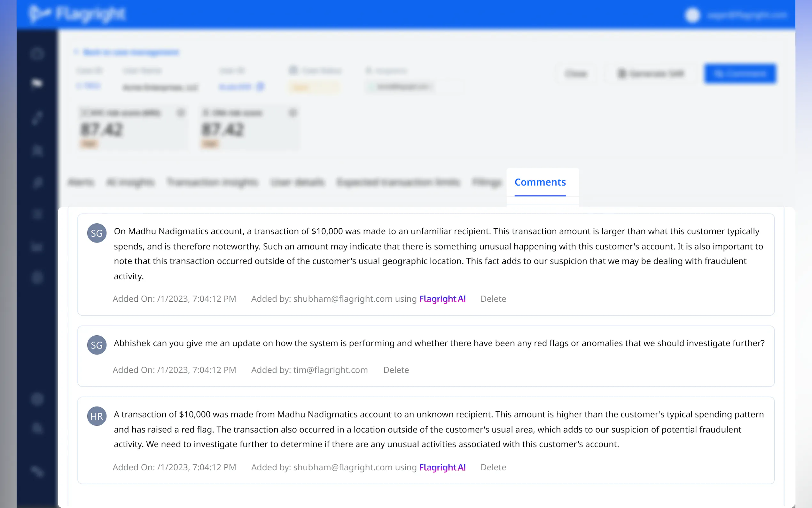Open the Expected transaction limits tab
The image size is (812, 508).
(398, 182)
